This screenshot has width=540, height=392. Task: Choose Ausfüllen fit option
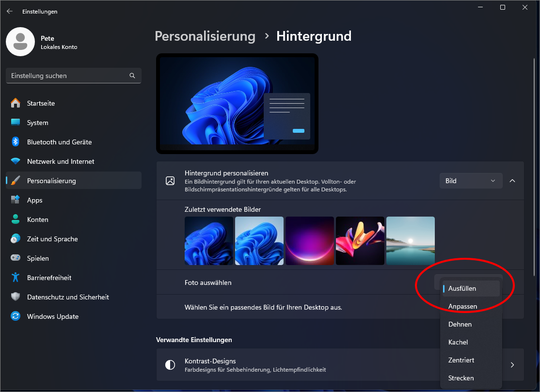471,288
